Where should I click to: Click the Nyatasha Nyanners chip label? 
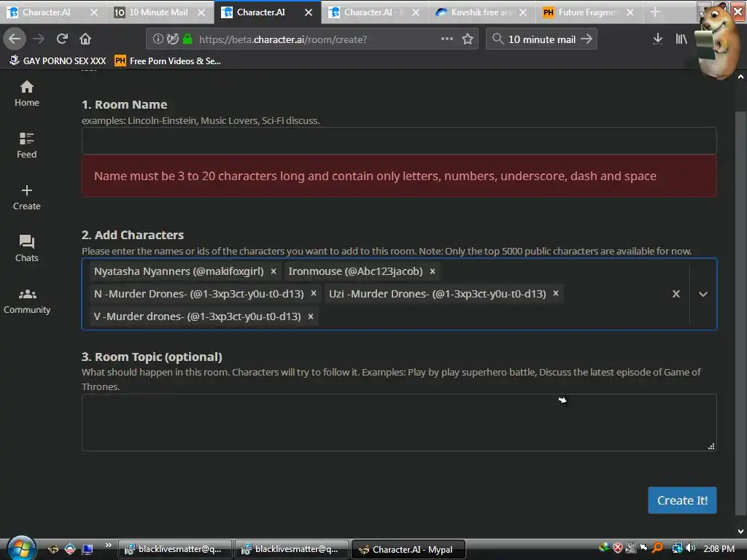click(179, 271)
